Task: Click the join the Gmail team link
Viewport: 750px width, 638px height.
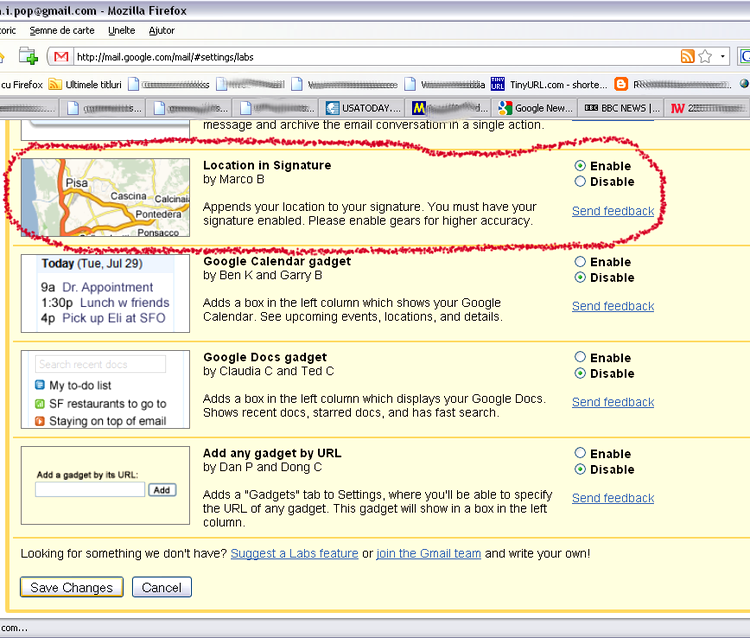Action: pos(428,553)
